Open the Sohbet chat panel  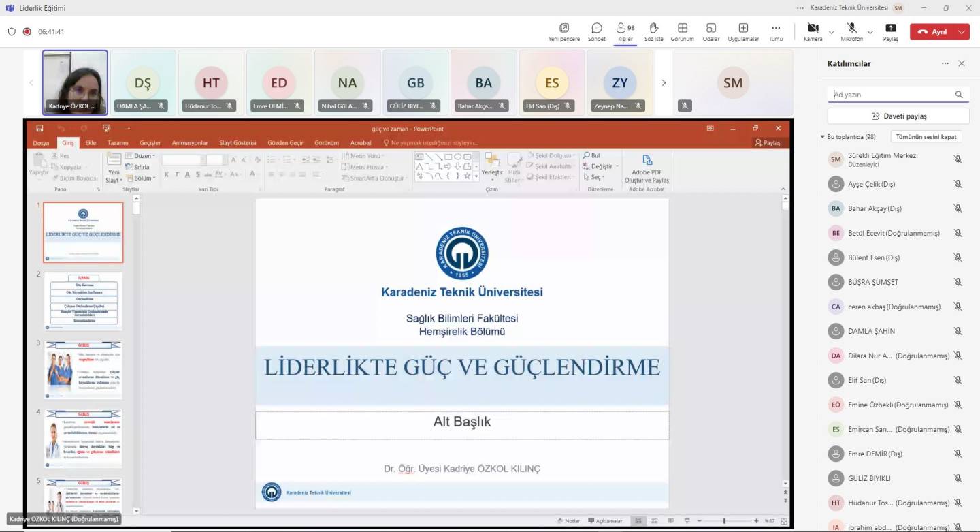click(597, 31)
